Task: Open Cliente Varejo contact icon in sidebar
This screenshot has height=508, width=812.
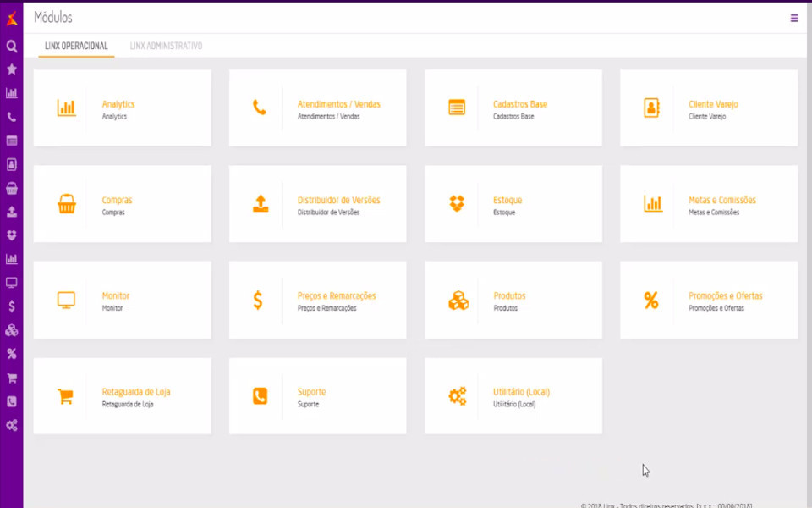Action: (x=11, y=164)
